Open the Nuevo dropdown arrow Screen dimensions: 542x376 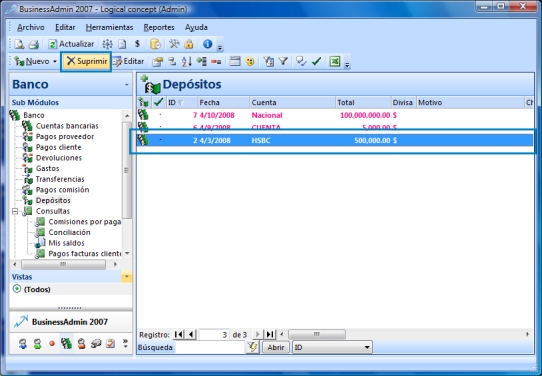coord(55,62)
